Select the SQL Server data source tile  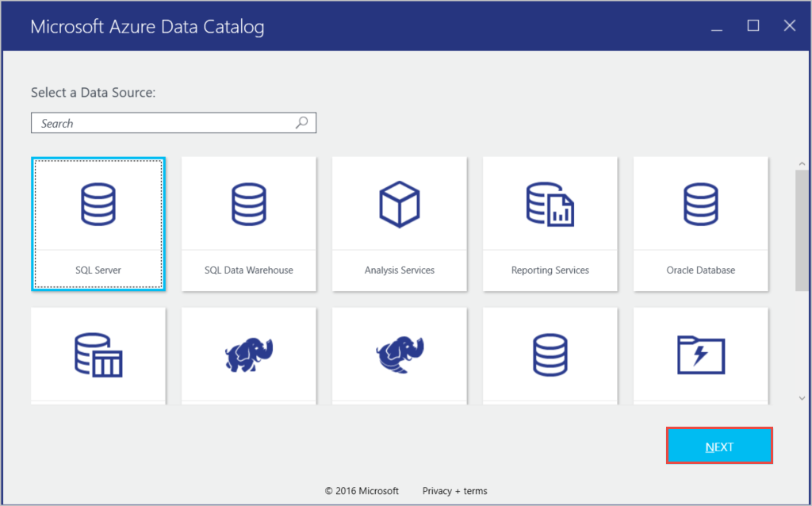click(98, 224)
